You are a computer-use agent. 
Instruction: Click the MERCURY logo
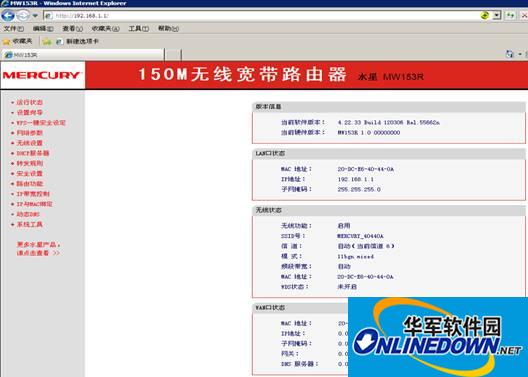pos(42,75)
